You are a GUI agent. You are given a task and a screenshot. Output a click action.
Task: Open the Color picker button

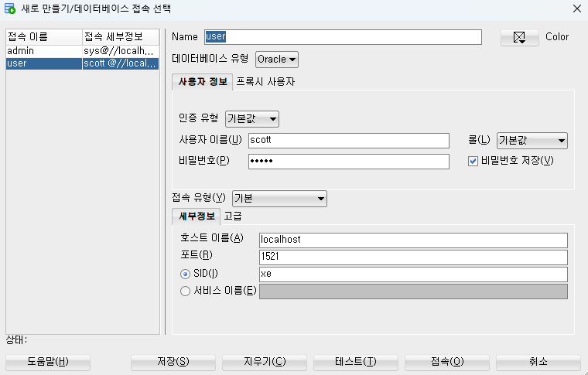pos(519,37)
